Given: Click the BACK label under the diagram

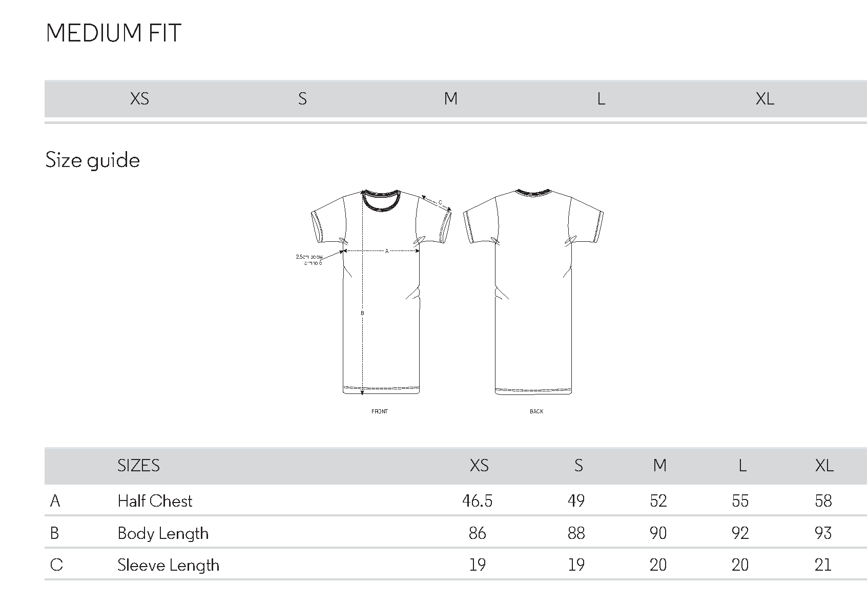Looking at the screenshot, I should pyautogui.click(x=536, y=411).
